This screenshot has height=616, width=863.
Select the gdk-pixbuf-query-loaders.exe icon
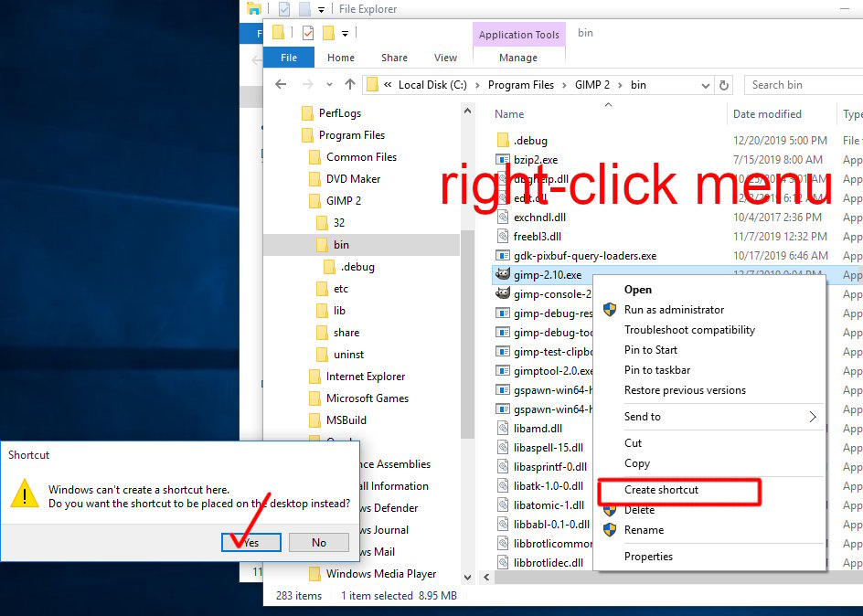[503, 256]
